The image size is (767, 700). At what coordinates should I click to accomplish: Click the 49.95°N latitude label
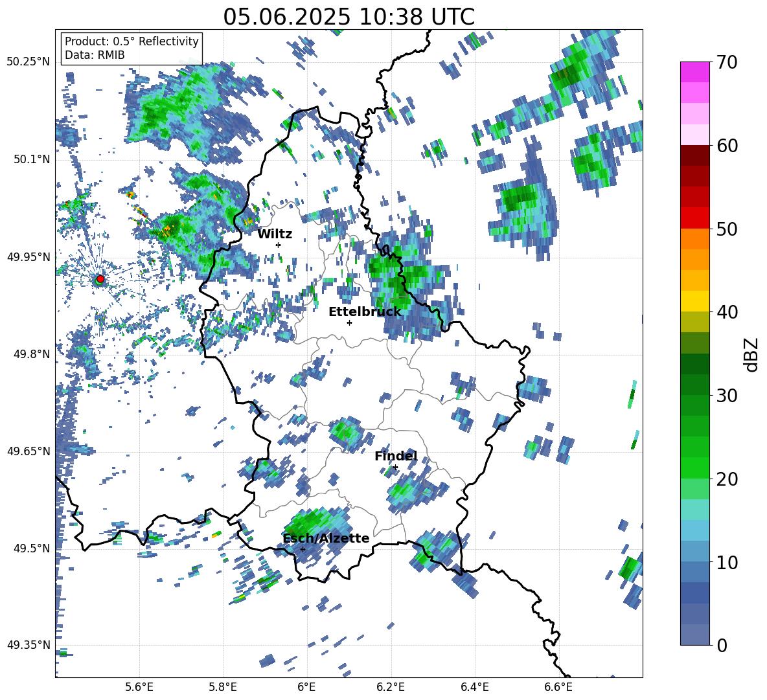point(29,256)
